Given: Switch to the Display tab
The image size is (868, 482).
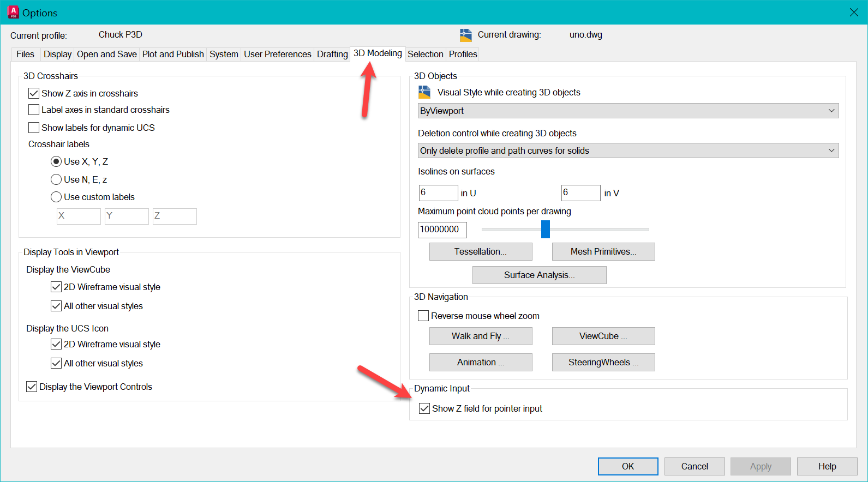Looking at the screenshot, I should pyautogui.click(x=57, y=54).
